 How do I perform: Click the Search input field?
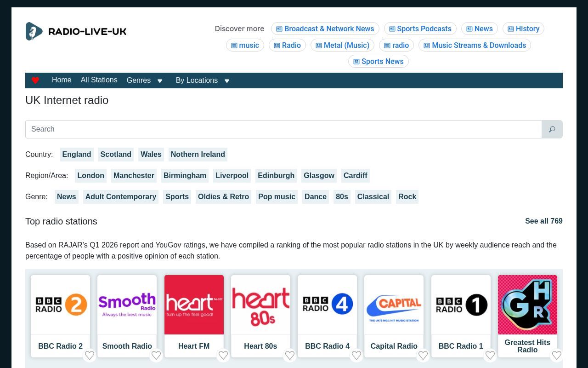click(x=283, y=129)
